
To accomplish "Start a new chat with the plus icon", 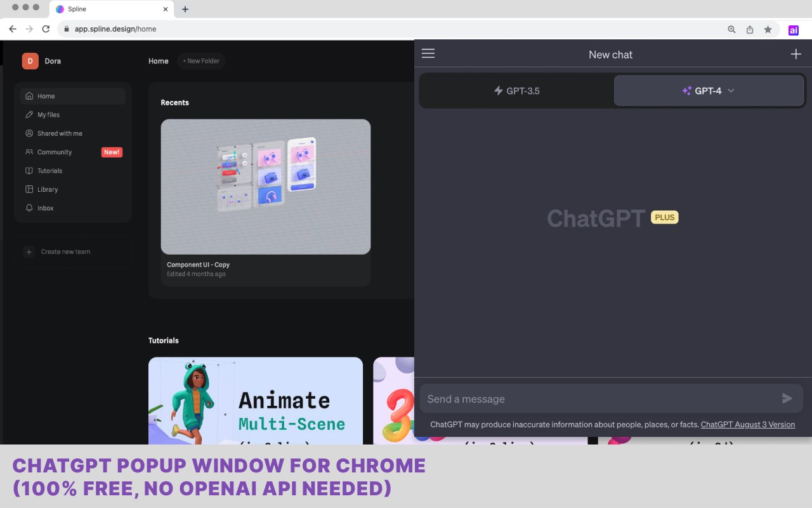I will pos(796,54).
